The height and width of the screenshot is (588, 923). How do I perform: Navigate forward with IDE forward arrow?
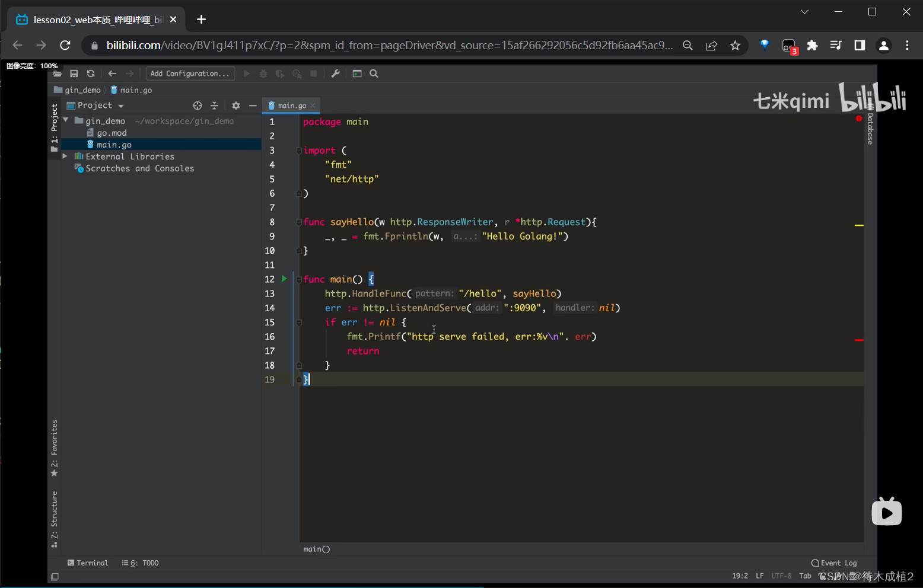coord(129,73)
